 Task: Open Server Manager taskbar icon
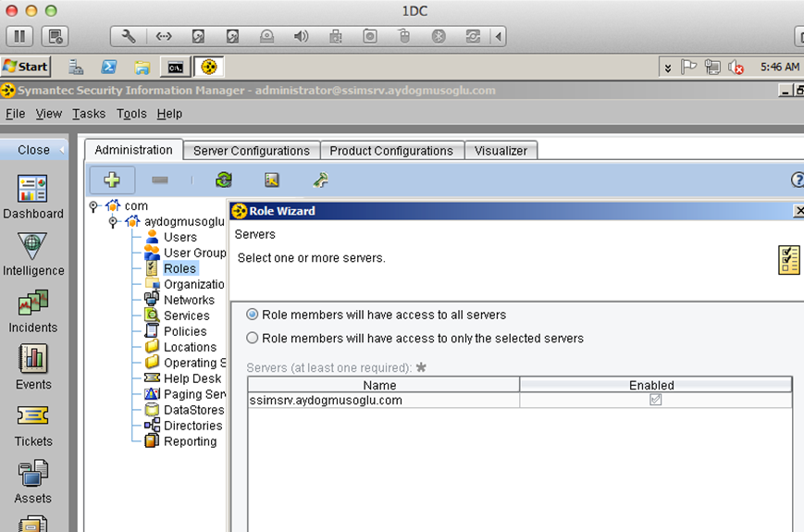tap(76, 67)
